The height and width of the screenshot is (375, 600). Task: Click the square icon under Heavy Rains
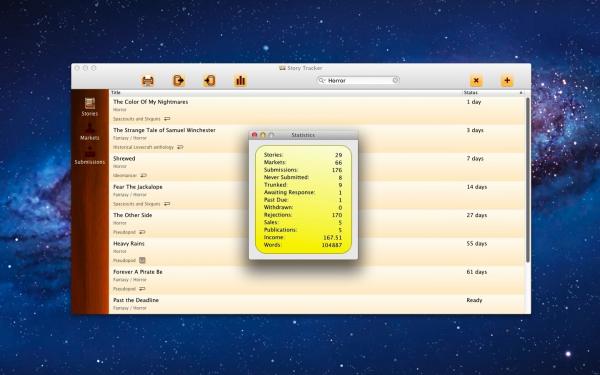tap(142, 260)
